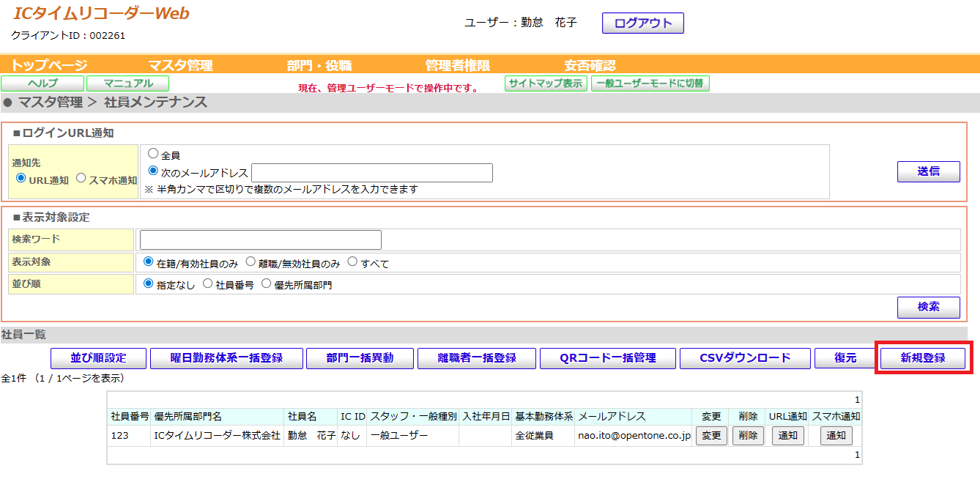
Task: Click the 検索ワード input field
Action: (260, 240)
